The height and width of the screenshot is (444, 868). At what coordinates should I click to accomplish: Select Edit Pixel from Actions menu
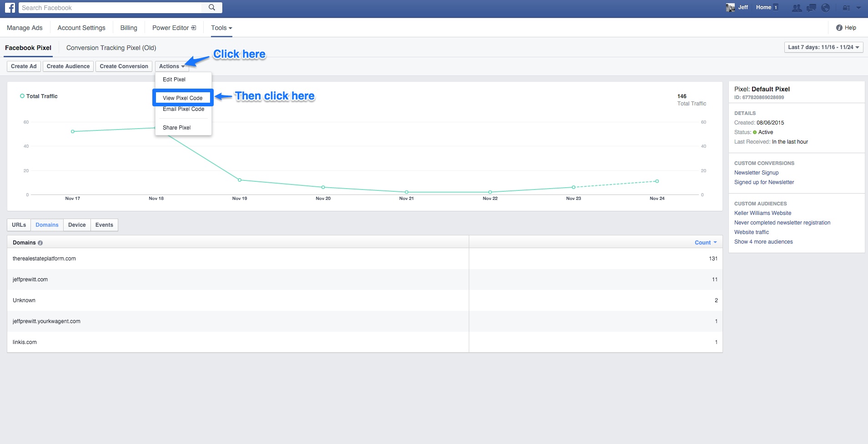(174, 80)
